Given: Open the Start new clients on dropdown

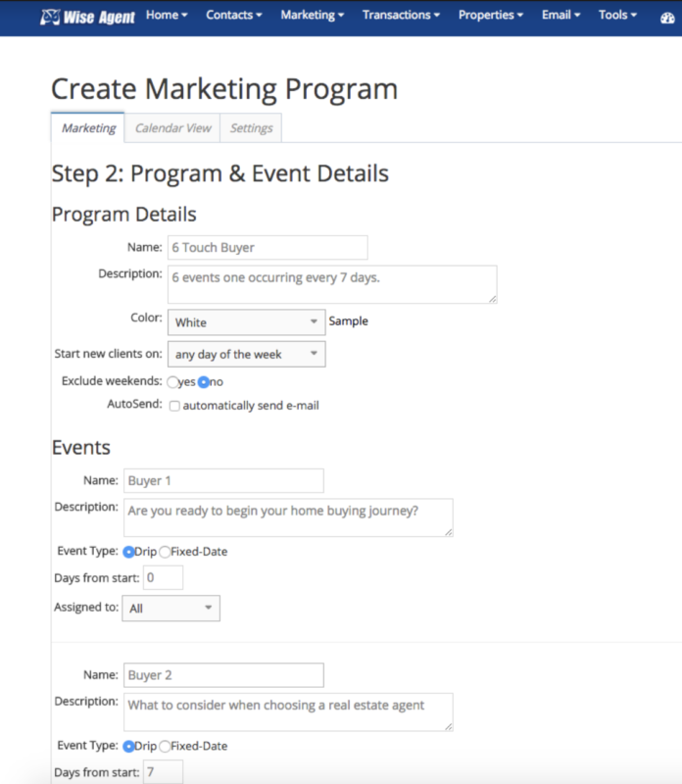Looking at the screenshot, I should (x=246, y=355).
